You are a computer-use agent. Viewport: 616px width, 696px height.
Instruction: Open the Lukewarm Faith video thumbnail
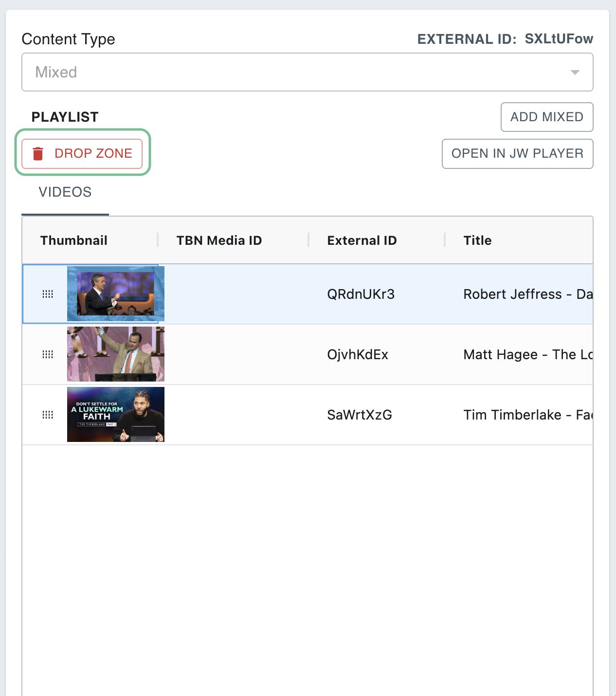tap(116, 415)
